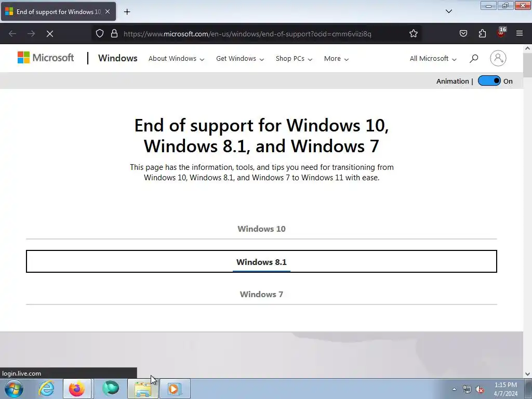
Task: Click the forward navigation arrow
Action: click(x=31, y=34)
